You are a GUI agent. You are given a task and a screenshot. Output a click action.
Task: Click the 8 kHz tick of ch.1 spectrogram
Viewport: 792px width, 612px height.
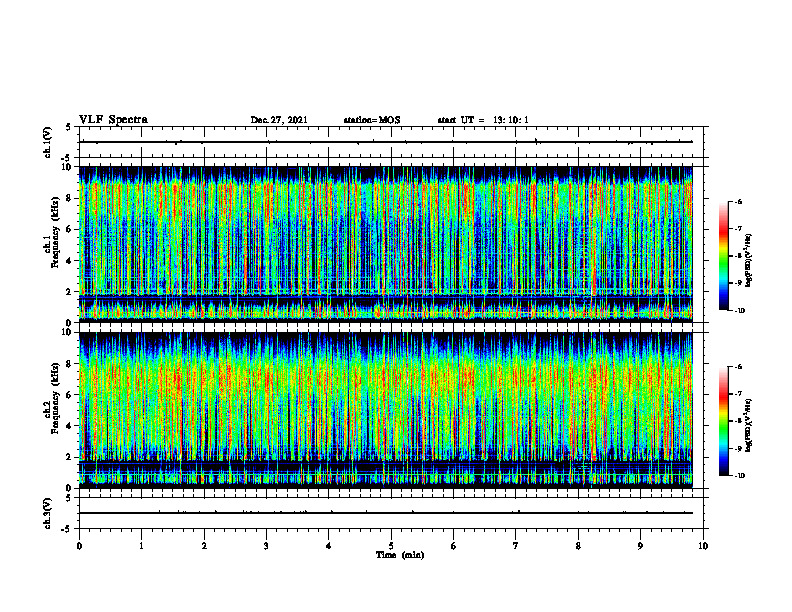pyautogui.click(x=70, y=198)
